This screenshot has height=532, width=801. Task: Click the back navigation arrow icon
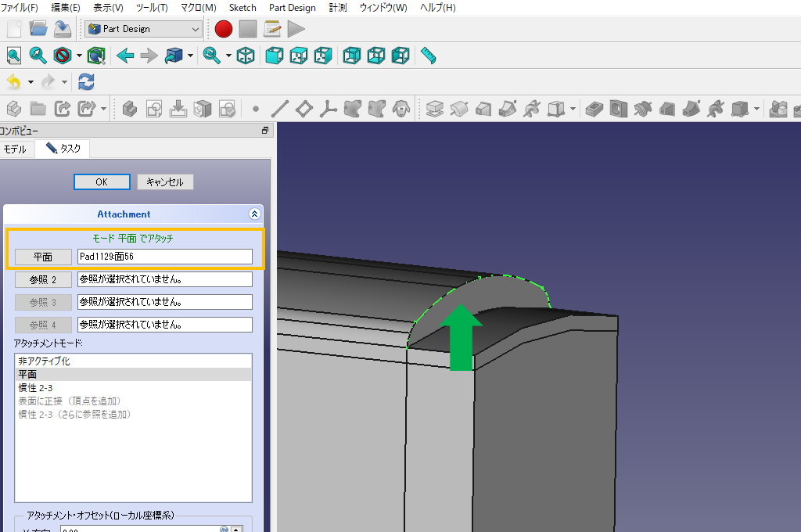125,56
